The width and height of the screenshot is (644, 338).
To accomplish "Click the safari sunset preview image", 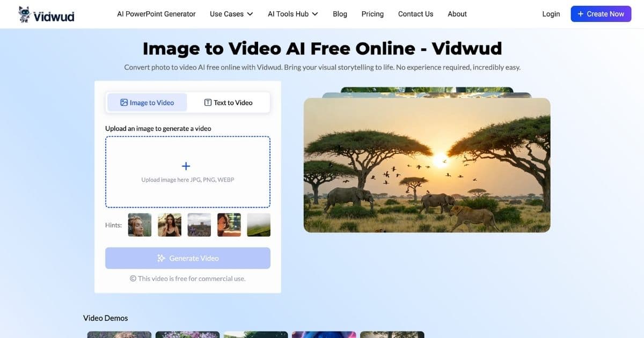I will click(427, 165).
